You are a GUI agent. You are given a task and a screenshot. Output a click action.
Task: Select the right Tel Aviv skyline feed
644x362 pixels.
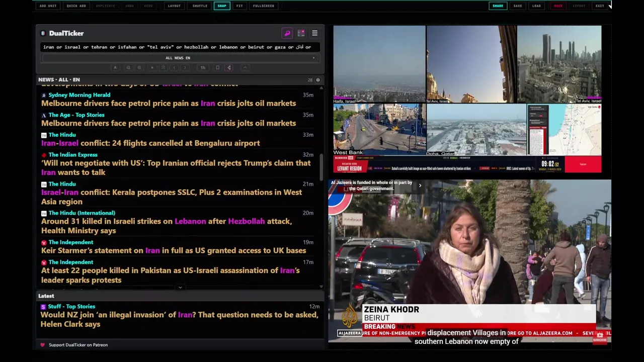pos(559,64)
